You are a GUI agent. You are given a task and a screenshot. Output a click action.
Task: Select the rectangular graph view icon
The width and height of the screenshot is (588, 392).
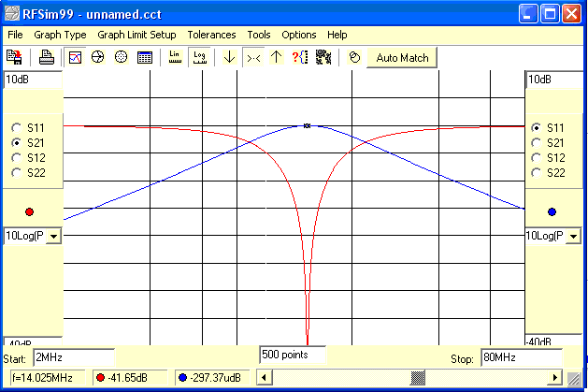point(75,57)
